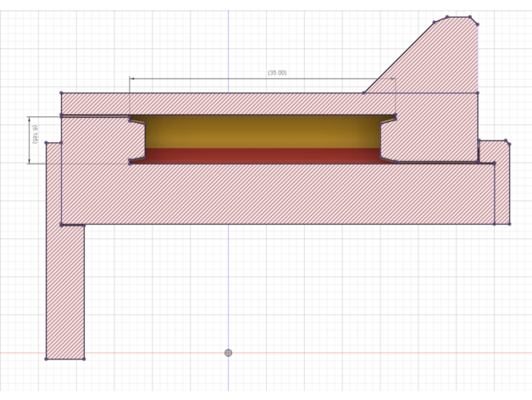
Task: Select the 35.00 horizontal dimension label
Action: [x=277, y=73]
